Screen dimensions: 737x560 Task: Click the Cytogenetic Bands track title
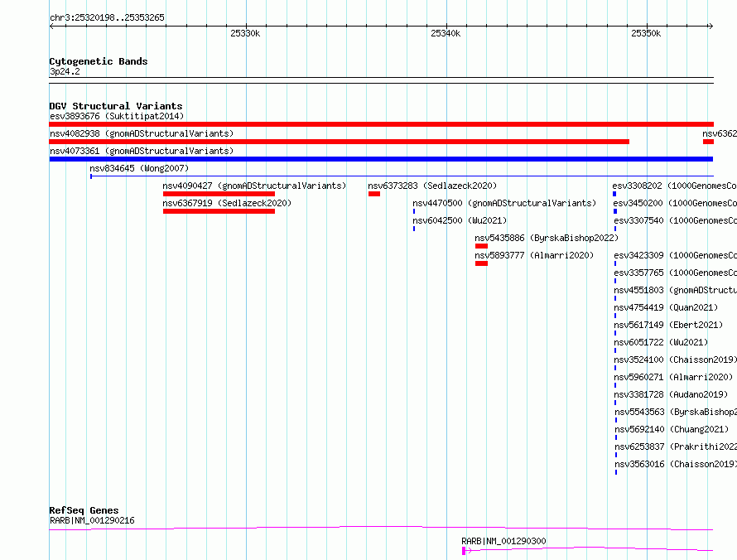99,61
